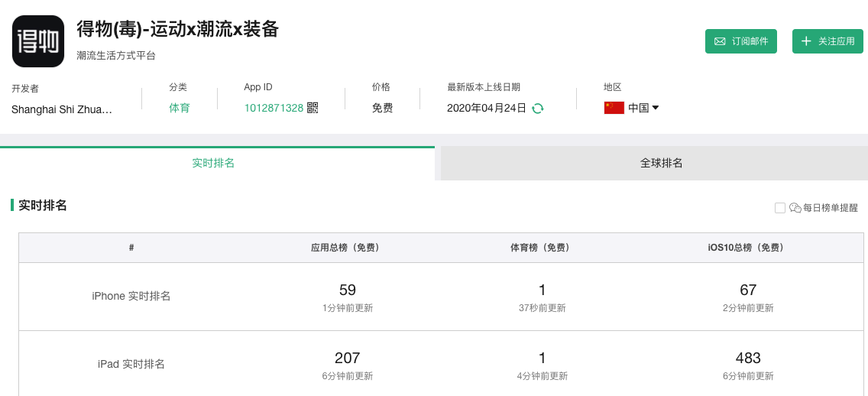Click the 1分钟前更新 timestamp
868x396 pixels.
click(347, 308)
